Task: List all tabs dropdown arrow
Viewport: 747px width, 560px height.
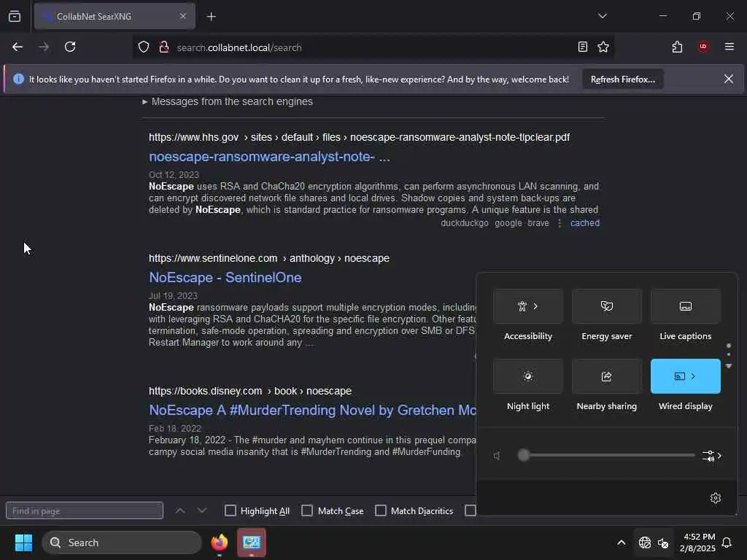Action: pyautogui.click(x=603, y=16)
